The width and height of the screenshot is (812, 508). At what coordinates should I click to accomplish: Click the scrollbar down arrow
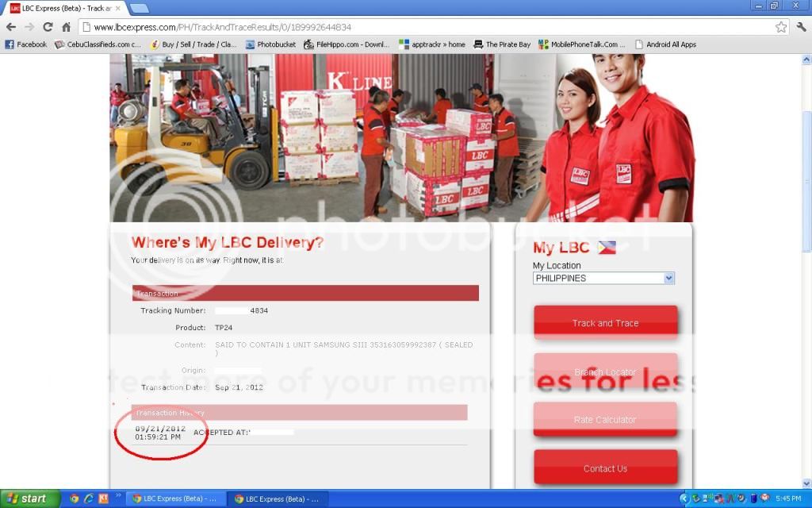(x=806, y=483)
